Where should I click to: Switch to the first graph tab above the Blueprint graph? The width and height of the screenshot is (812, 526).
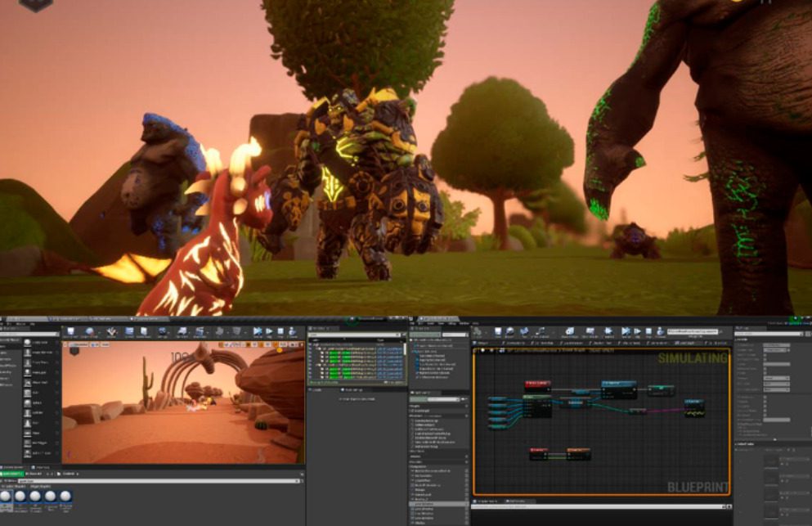(483, 343)
